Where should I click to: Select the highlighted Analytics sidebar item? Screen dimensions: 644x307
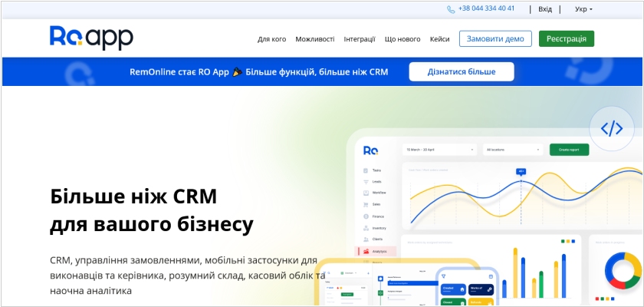(376, 251)
